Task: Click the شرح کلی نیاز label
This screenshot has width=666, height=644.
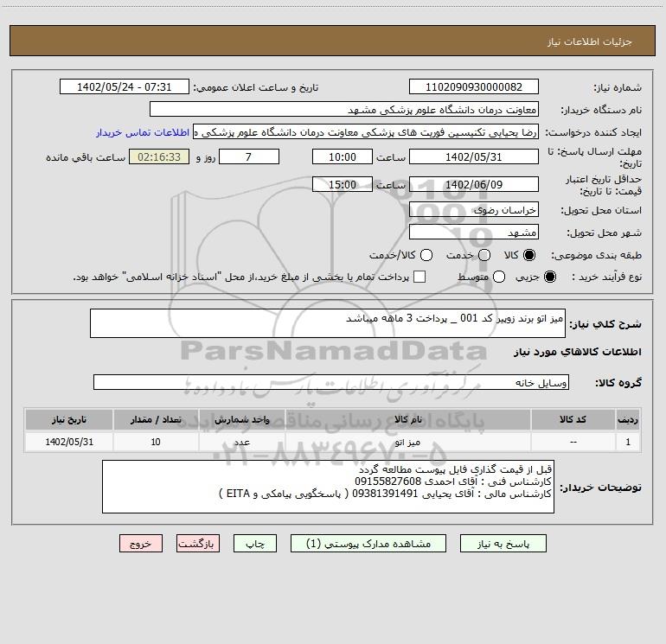Action: pyautogui.click(x=605, y=324)
